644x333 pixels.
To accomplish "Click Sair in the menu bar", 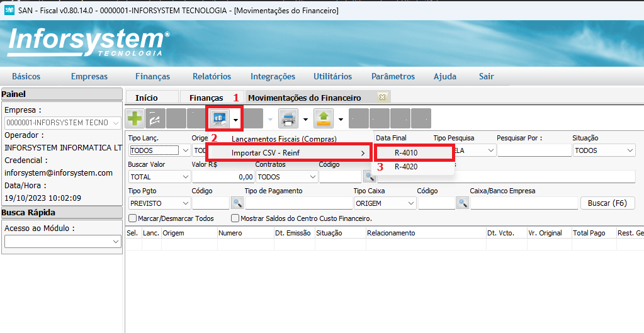I will click(486, 76).
